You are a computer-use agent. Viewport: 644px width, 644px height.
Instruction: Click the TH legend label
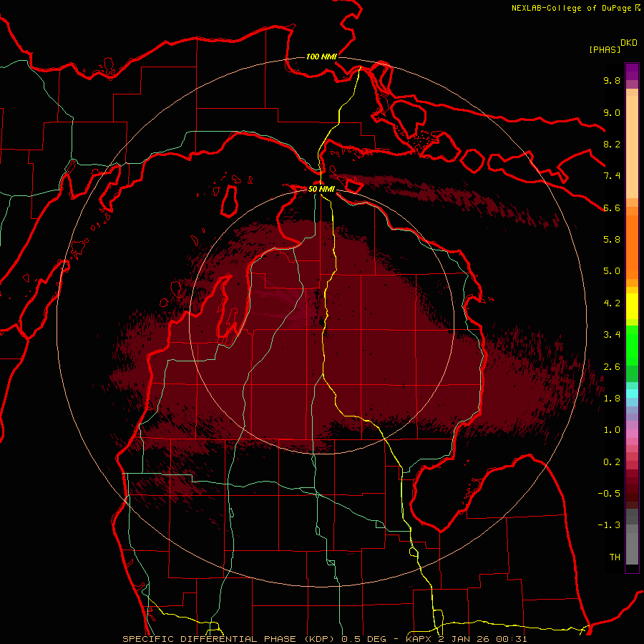pyautogui.click(x=615, y=557)
